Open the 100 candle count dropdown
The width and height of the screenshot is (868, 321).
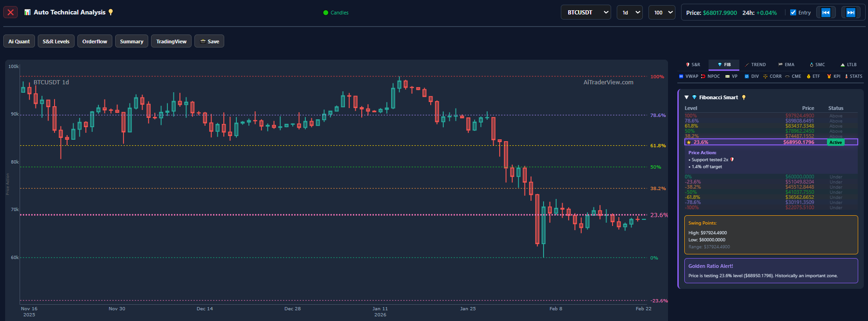pyautogui.click(x=661, y=13)
